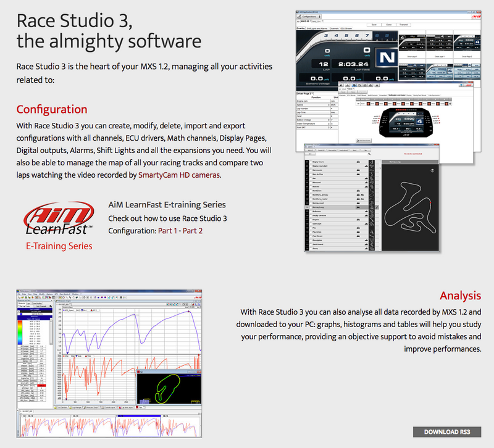
Task: Click the DOWNLOAD RS3 button
Action: [x=446, y=432]
